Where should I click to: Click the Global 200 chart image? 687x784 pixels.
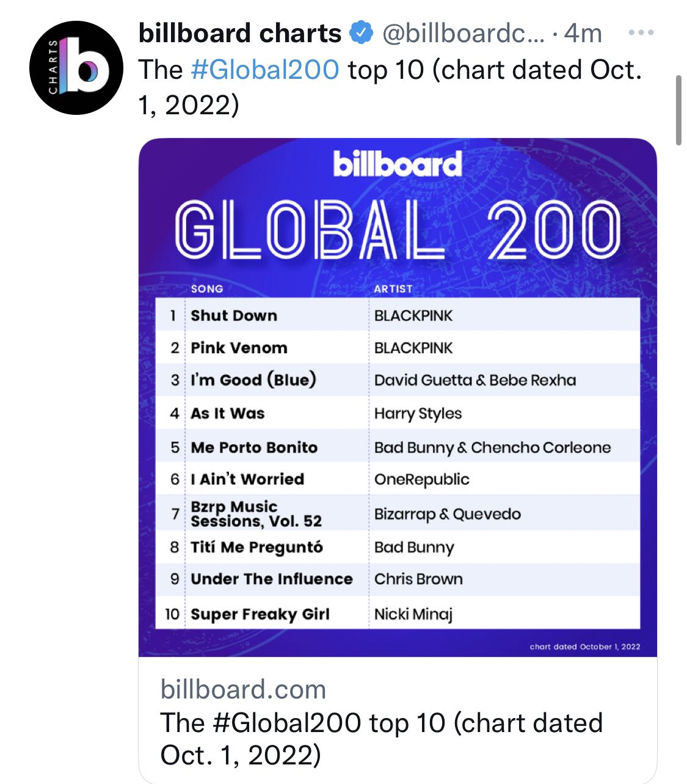coord(398,398)
